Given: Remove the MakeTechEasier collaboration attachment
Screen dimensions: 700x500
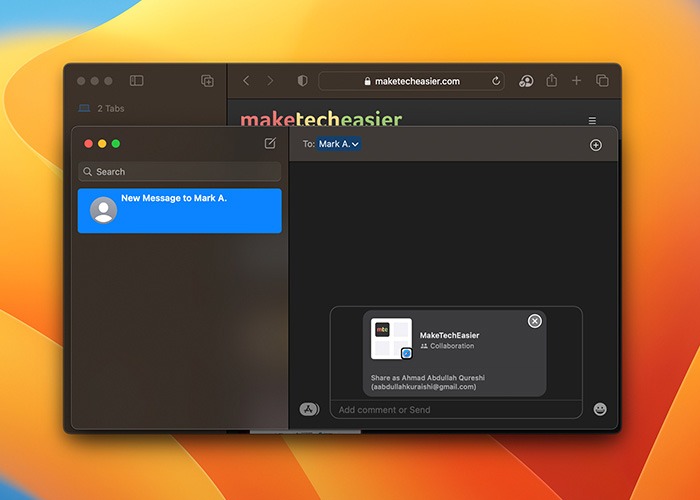Looking at the screenshot, I should (x=534, y=321).
